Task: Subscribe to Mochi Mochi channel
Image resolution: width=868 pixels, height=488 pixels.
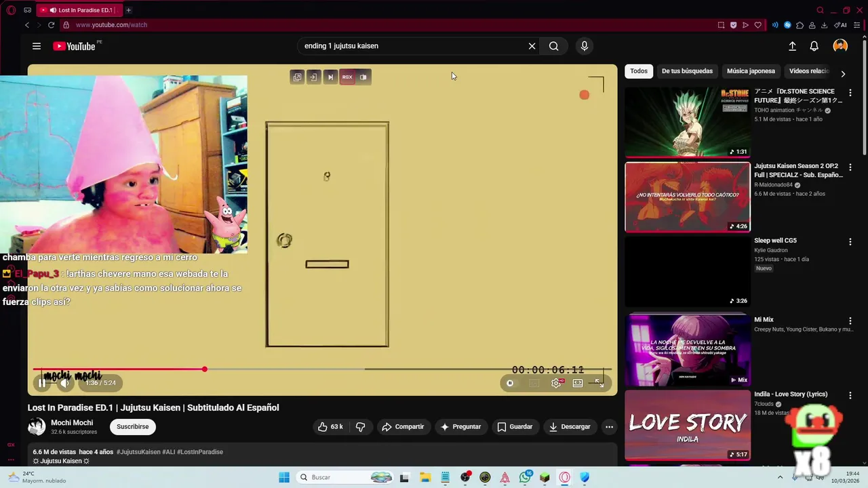Action: (x=132, y=427)
